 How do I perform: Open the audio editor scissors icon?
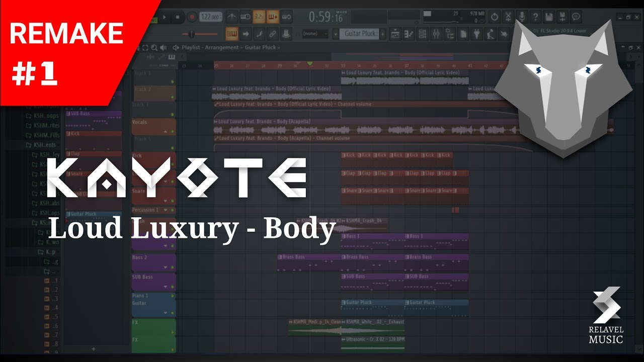[508, 17]
